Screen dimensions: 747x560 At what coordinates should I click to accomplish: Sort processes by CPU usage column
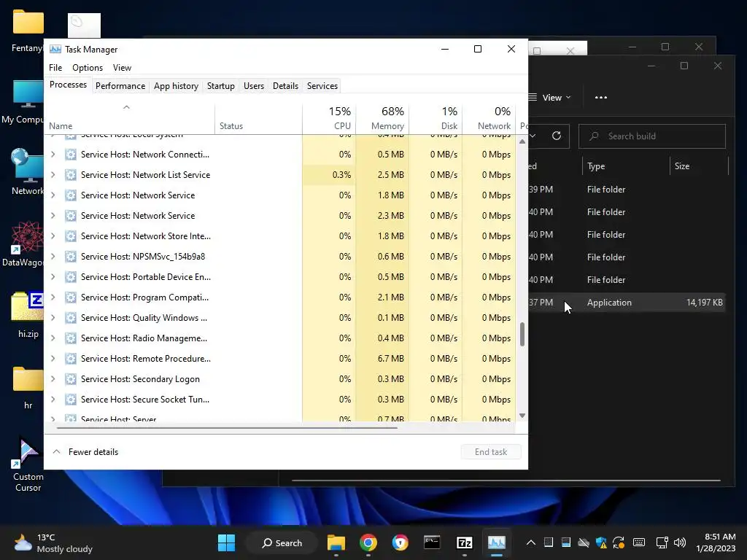[329, 118]
